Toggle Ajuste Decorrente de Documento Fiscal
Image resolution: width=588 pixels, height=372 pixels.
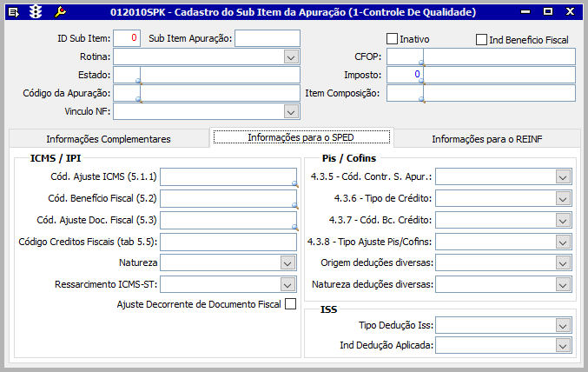[290, 304]
